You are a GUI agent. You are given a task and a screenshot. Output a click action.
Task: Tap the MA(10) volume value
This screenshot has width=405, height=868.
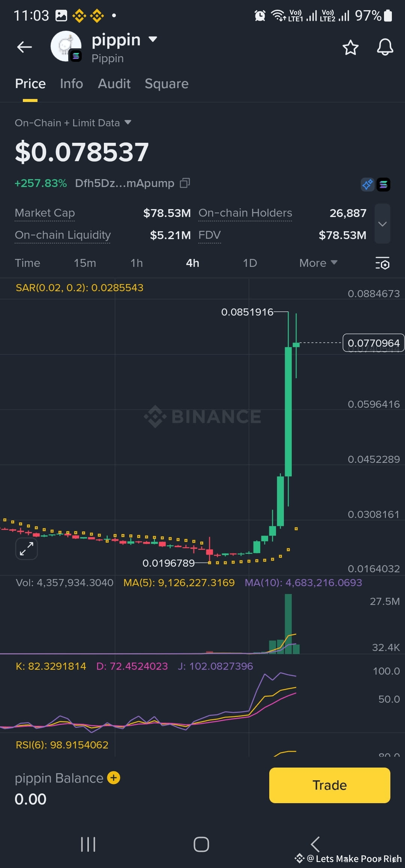click(x=303, y=582)
